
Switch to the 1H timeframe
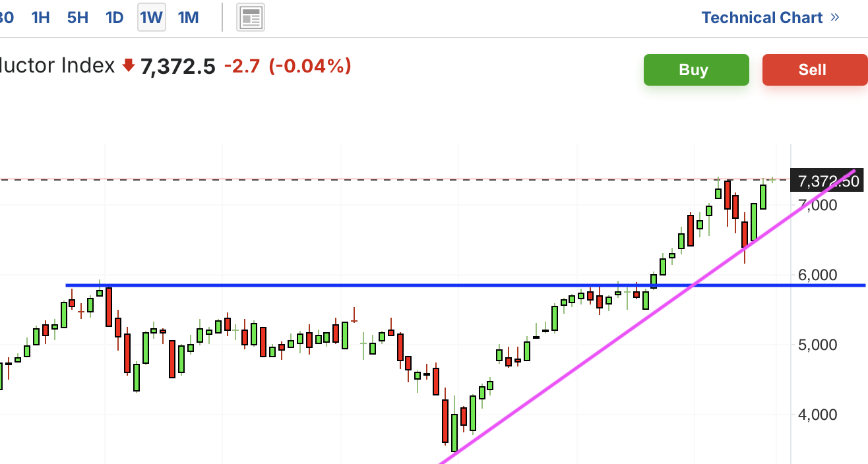point(41,17)
